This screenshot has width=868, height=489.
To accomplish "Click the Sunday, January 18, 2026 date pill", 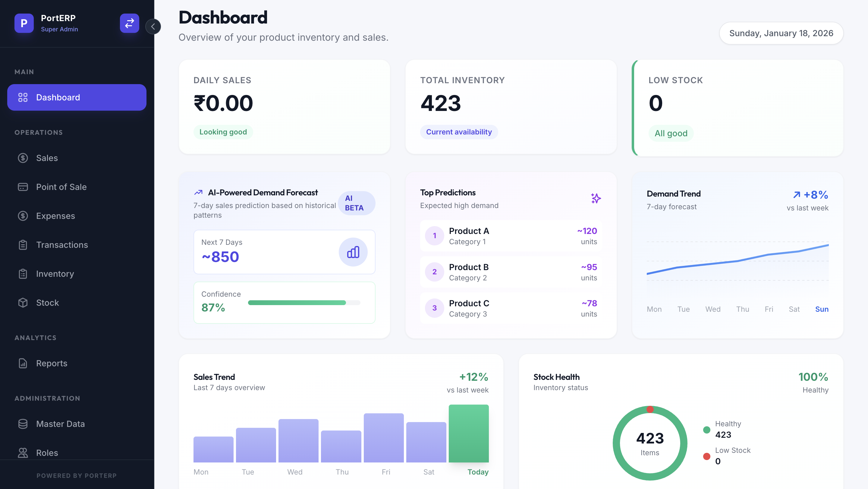I will (x=781, y=33).
